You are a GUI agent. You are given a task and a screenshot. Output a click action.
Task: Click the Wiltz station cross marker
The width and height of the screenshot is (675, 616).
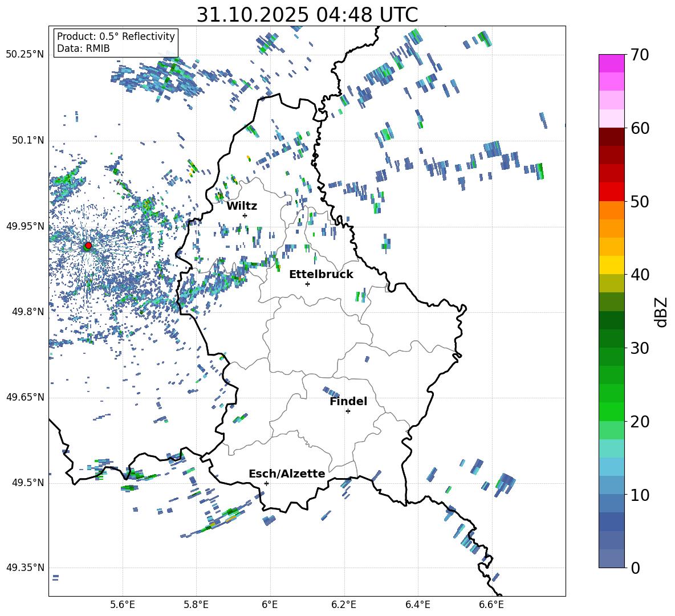click(x=245, y=215)
